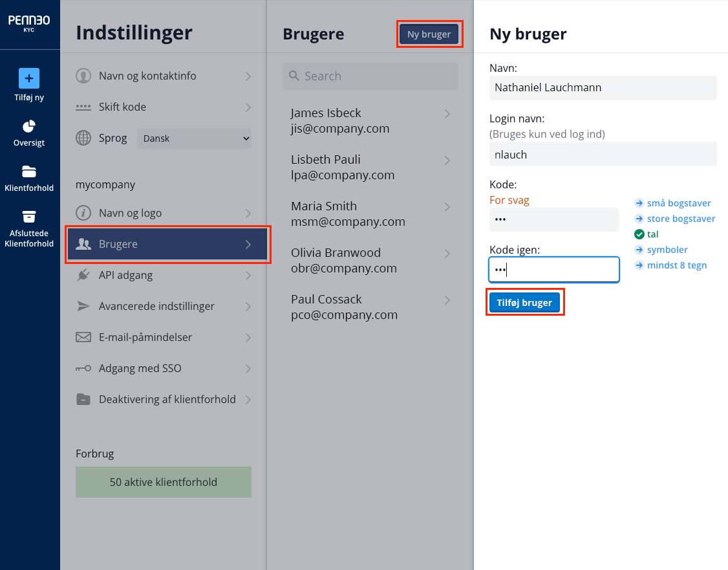The image size is (728, 570).
Task: Click the Adgang med SSO key icon
Action: click(83, 368)
